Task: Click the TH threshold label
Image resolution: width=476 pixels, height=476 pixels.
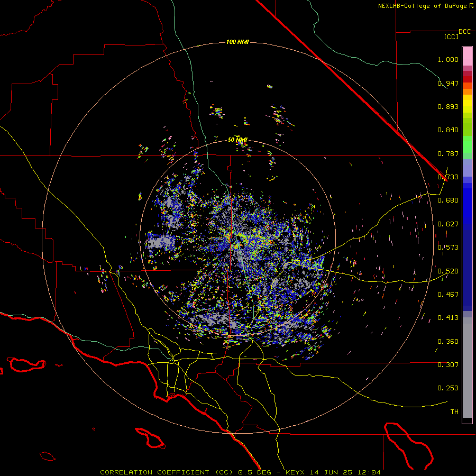Action: coord(454,412)
